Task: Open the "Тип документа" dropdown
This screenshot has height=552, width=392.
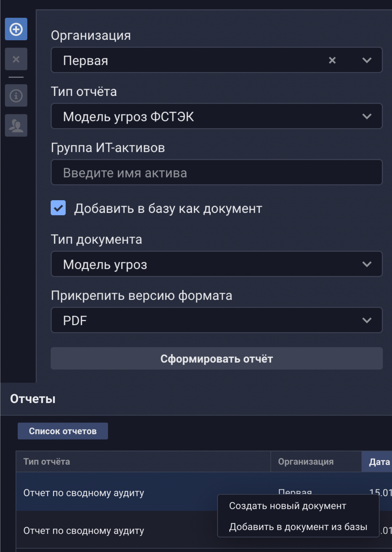Action: pos(216,264)
